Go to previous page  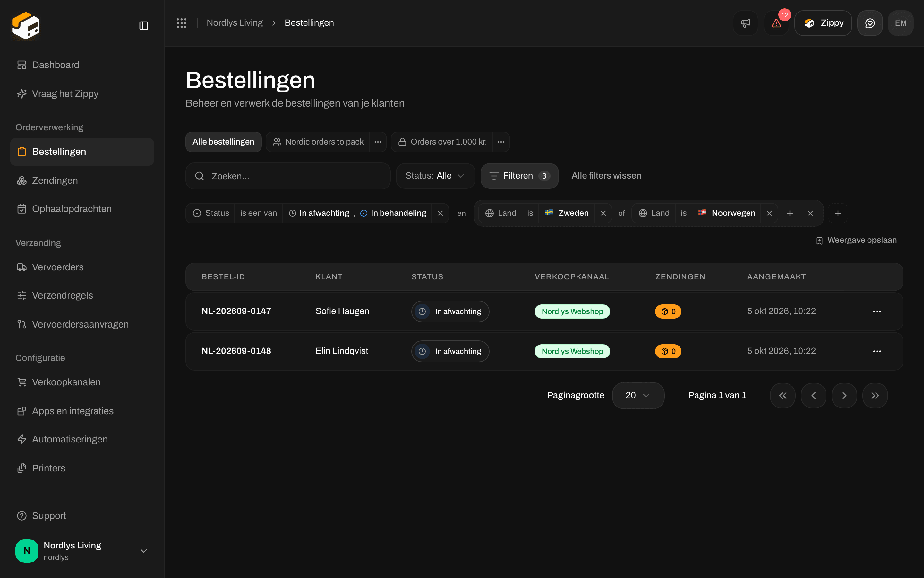[814, 396]
